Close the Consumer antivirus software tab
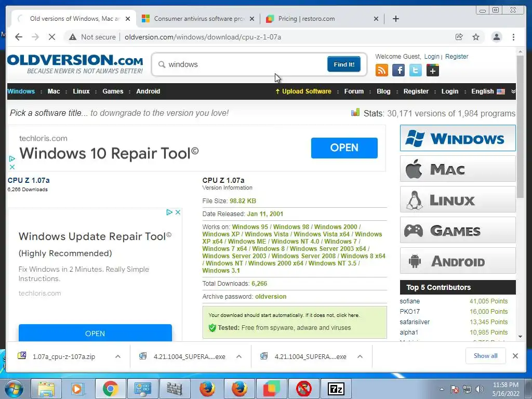532x399 pixels. [252, 19]
